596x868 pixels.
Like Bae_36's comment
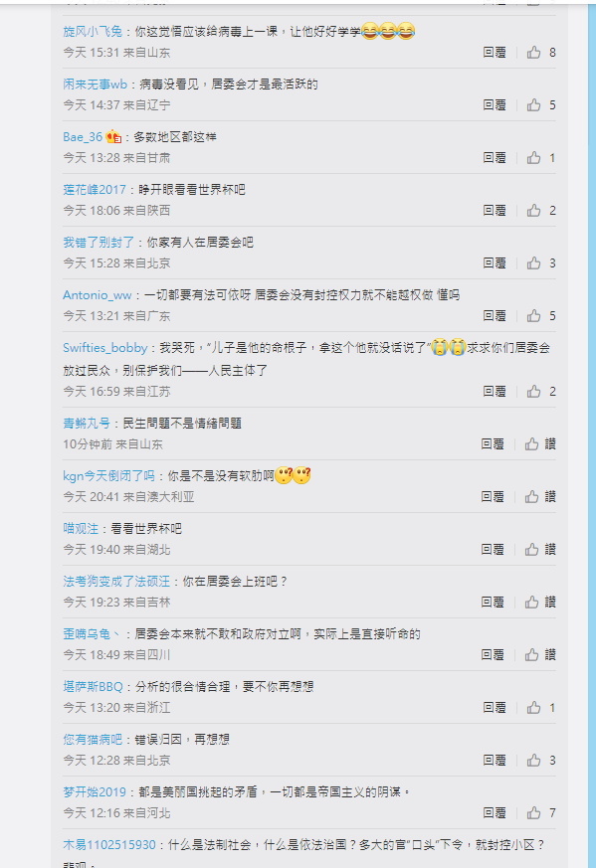click(x=534, y=158)
